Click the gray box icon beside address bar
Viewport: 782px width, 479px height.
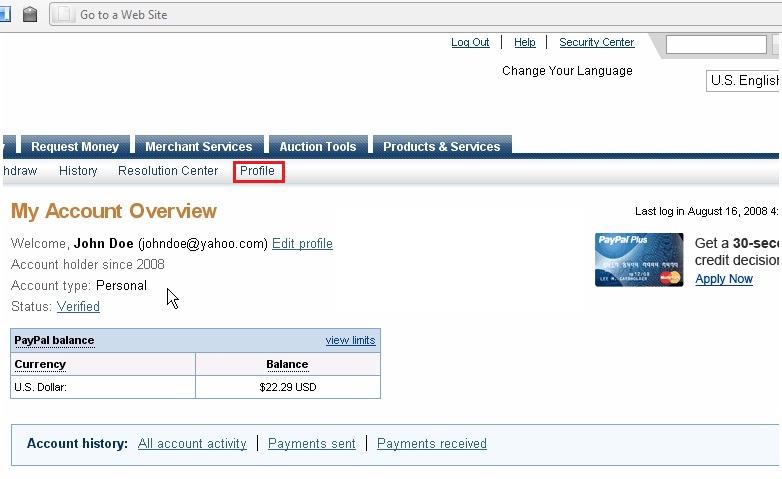coord(30,14)
